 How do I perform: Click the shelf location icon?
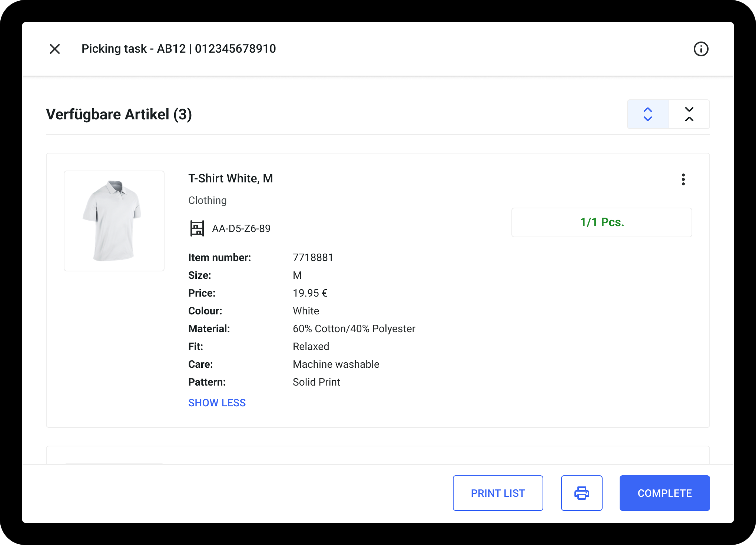click(197, 228)
